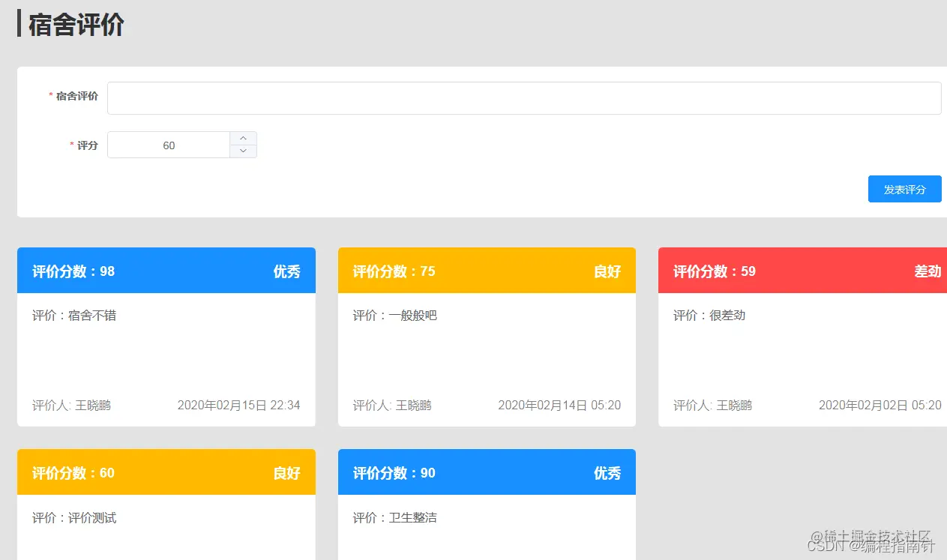Screen dimensions: 947x560
Task: Click the 评分 form label
Action: click(88, 145)
